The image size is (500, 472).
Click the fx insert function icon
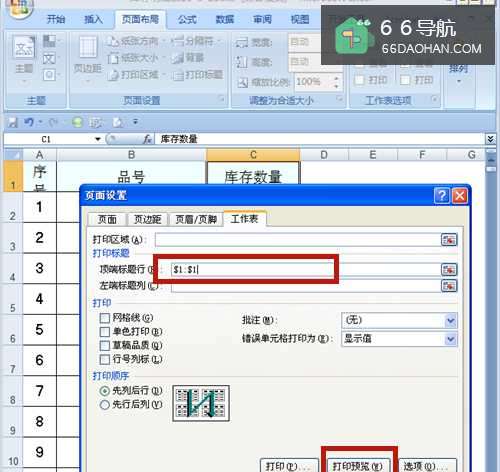click(147, 139)
